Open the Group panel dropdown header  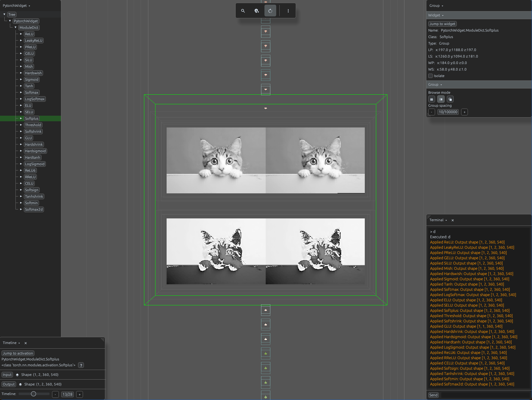tap(436, 6)
